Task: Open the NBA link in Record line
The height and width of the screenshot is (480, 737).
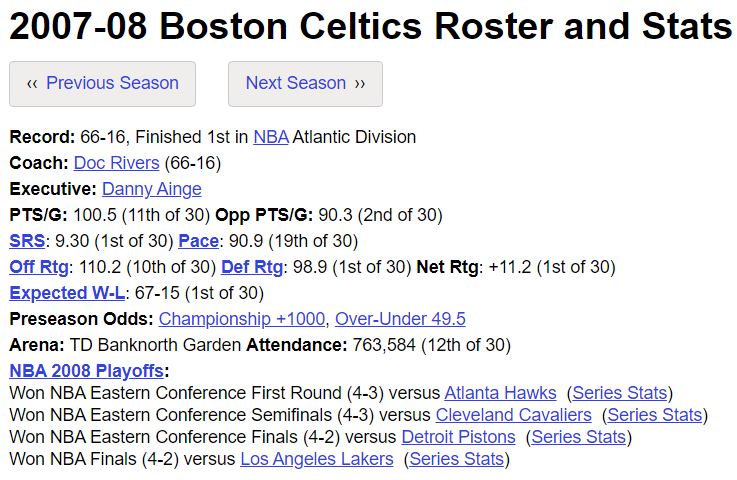Action: (x=271, y=137)
